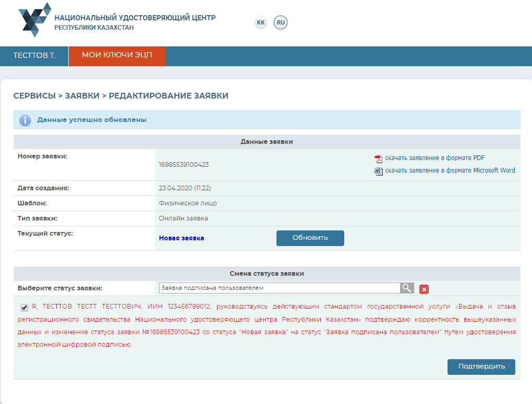
Task: Download the application in PDF format link
Action: (435, 158)
